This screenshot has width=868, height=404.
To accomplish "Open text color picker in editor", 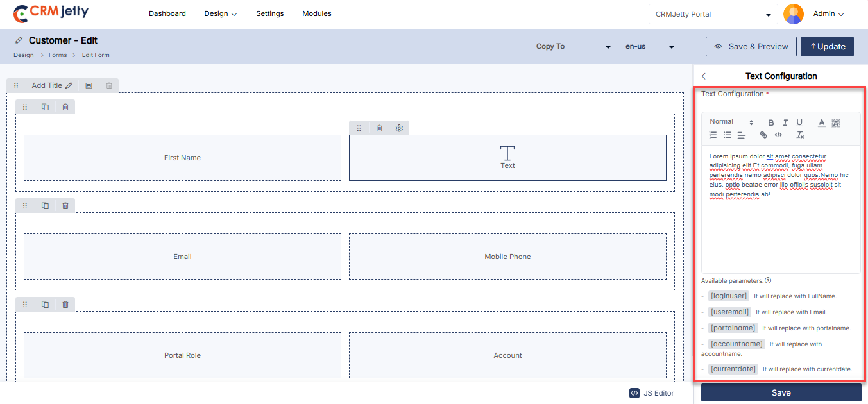I will (x=821, y=122).
